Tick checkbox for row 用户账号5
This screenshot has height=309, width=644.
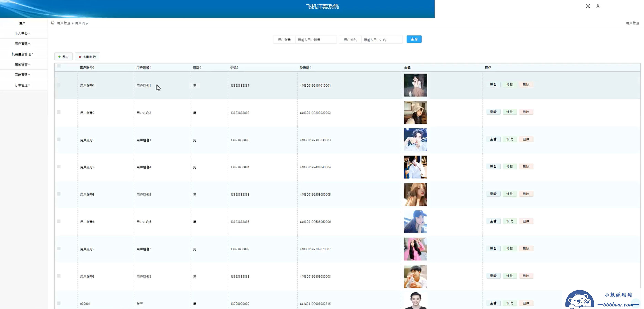click(x=59, y=194)
